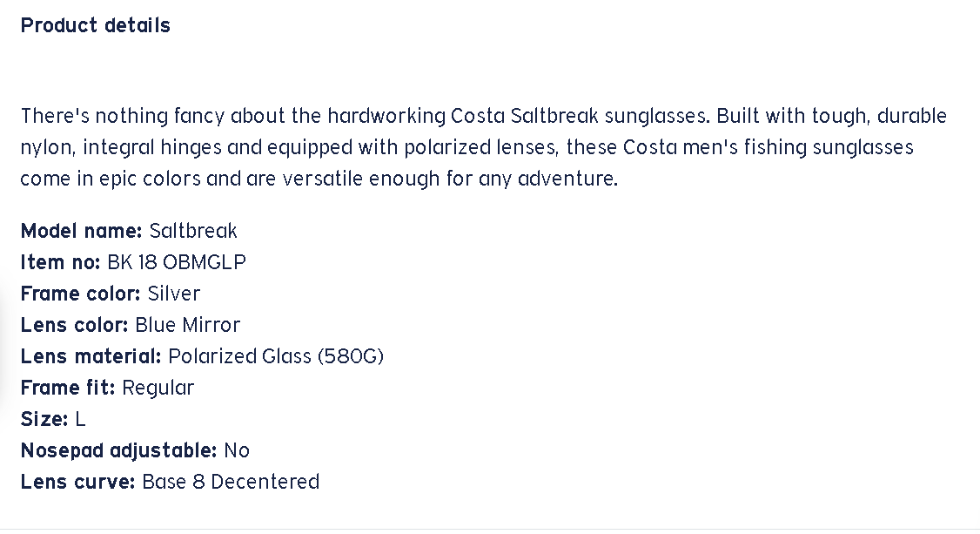Select the Blue Mirror lens color value
Viewport: 980px width, 534px height.
click(187, 325)
